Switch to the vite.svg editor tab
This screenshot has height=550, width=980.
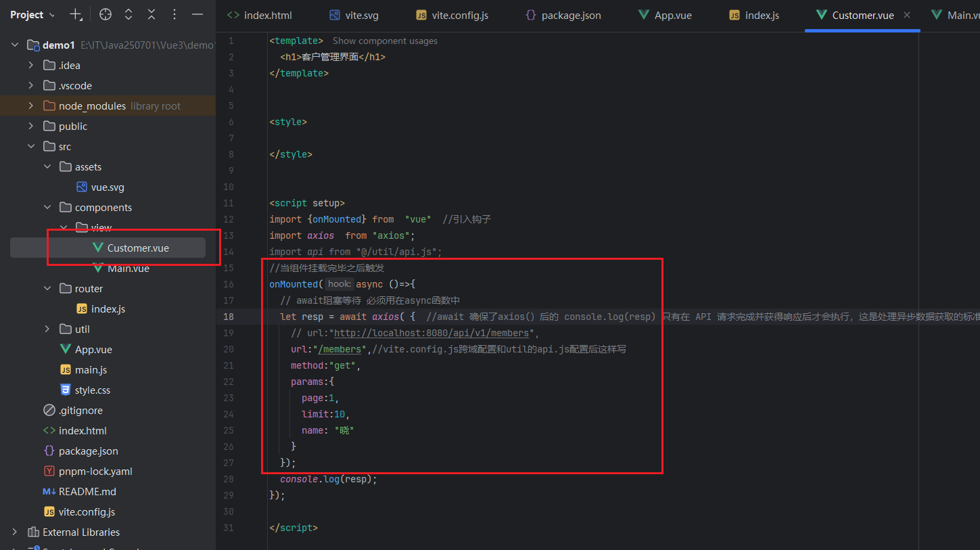[x=356, y=15]
